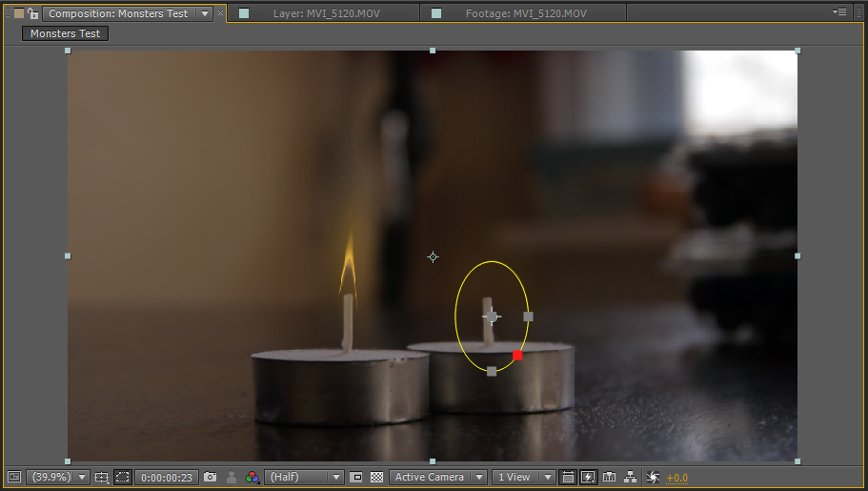Toggle the viewer lock icon
This screenshot has height=491, width=868.
32,12
